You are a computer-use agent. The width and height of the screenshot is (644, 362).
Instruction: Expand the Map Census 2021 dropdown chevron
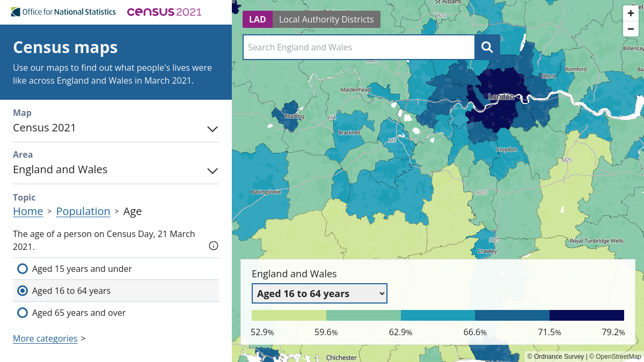pos(213,129)
